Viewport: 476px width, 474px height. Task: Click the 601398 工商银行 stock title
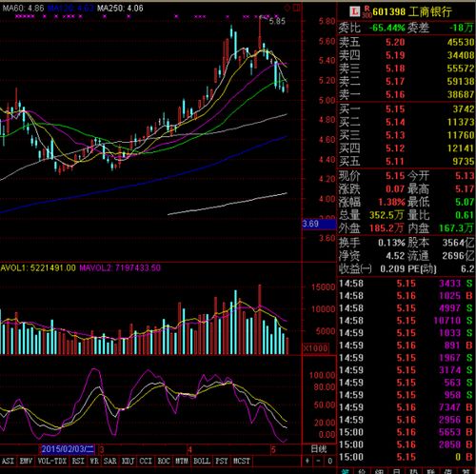[412, 12]
